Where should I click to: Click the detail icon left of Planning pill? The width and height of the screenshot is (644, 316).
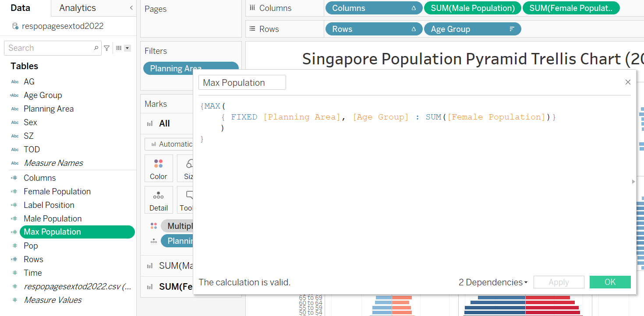coord(153,241)
